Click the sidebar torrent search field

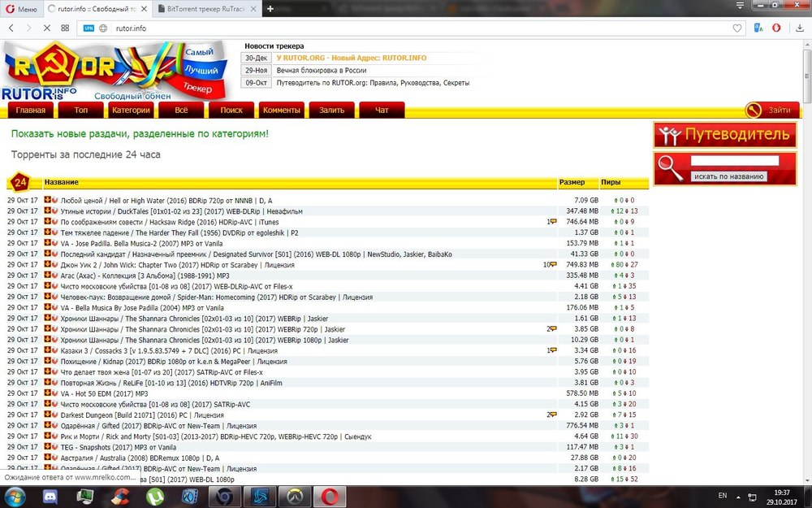click(x=734, y=161)
